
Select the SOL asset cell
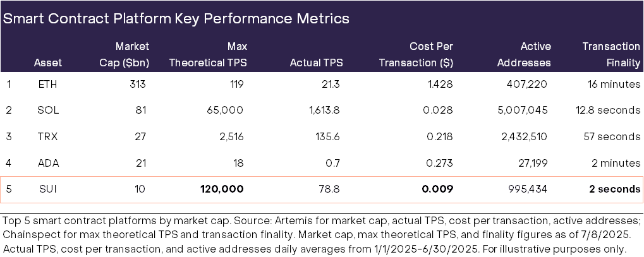tap(44, 110)
